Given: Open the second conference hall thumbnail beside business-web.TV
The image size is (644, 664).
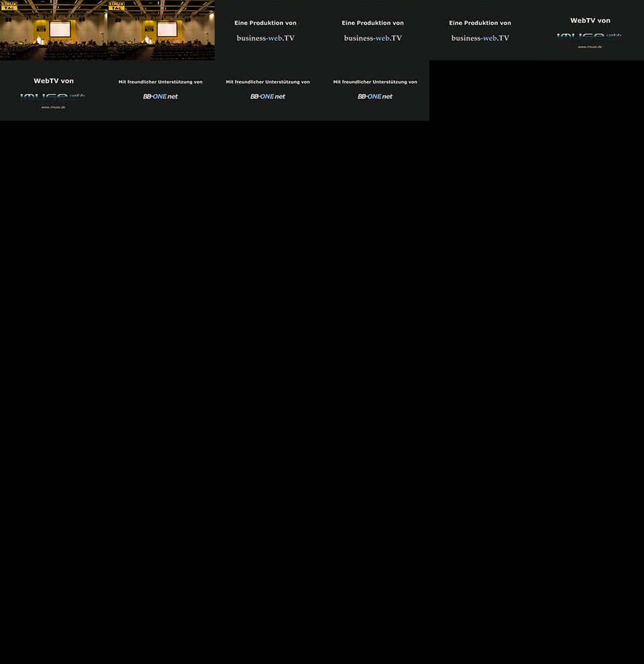Looking at the screenshot, I should pyautogui.click(x=161, y=30).
